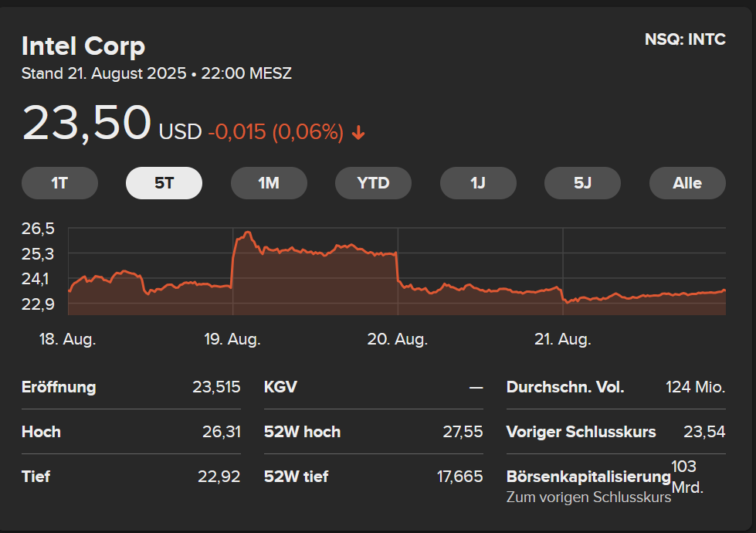Switch chart to 1M range
Viewport: 756px width, 533px height.
point(269,183)
